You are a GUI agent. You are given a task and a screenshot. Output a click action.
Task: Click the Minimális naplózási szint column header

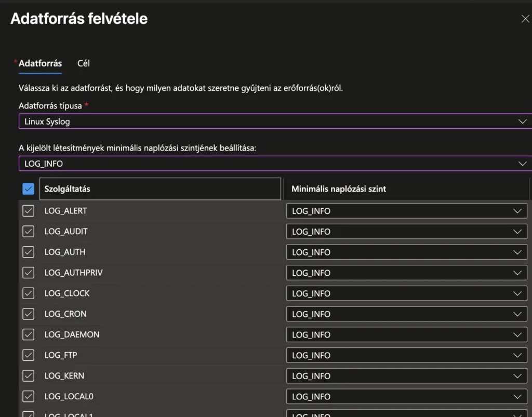coord(339,189)
